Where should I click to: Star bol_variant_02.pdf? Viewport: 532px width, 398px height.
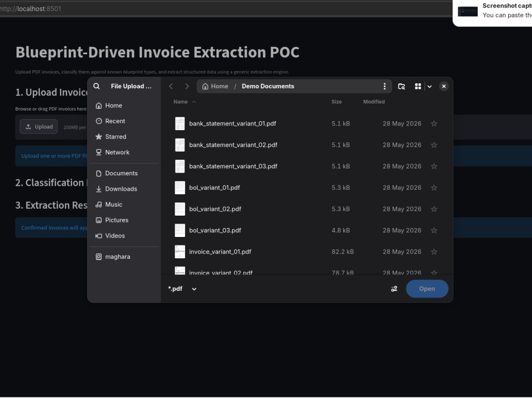click(x=434, y=209)
